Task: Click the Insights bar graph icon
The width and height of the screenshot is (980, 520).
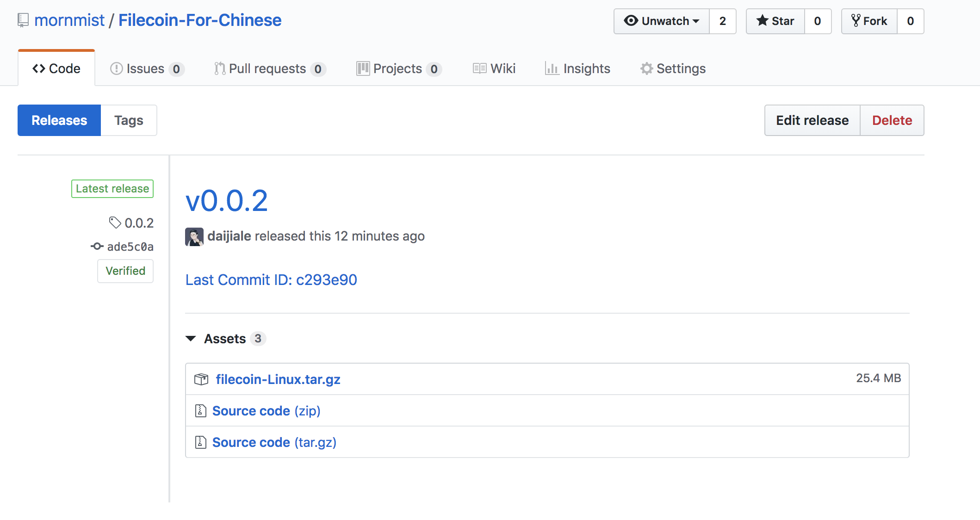Action: click(552, 68)
